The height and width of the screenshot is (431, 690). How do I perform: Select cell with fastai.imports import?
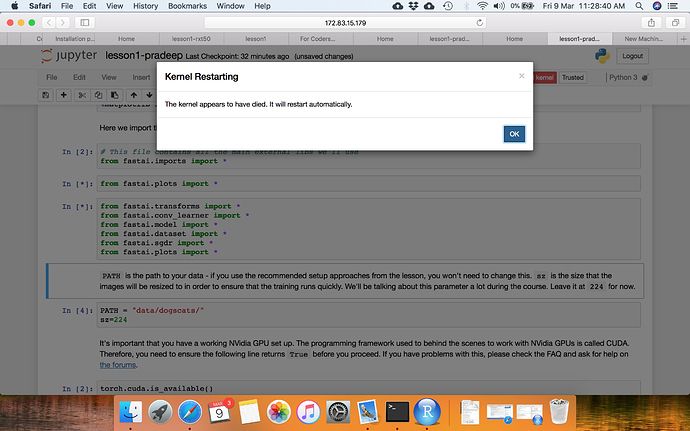pyautogui.click(x=368, y=156)
